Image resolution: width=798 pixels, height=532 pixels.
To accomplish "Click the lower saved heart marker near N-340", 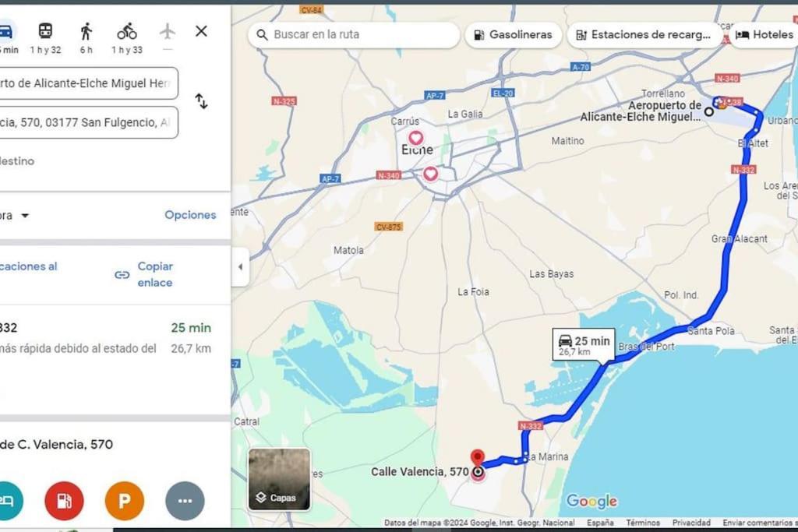I will click(x=430, y=174).
